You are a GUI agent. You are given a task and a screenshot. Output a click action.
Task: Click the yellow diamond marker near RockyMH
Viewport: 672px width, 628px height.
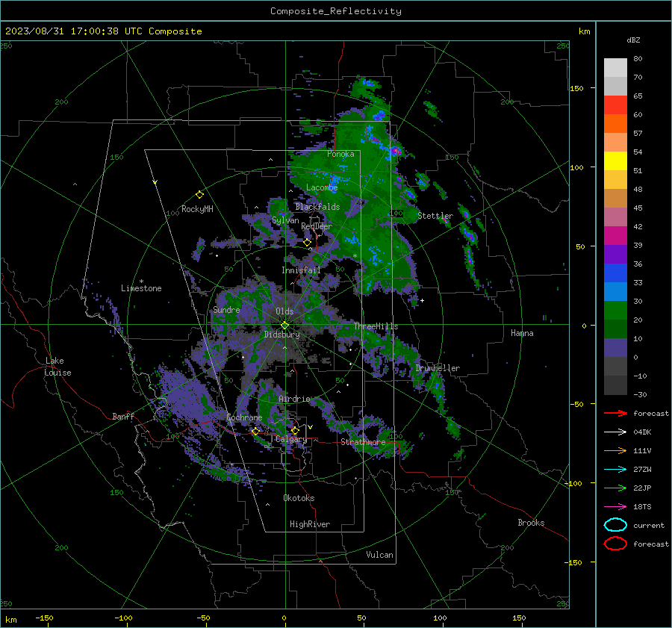[199, 195]
